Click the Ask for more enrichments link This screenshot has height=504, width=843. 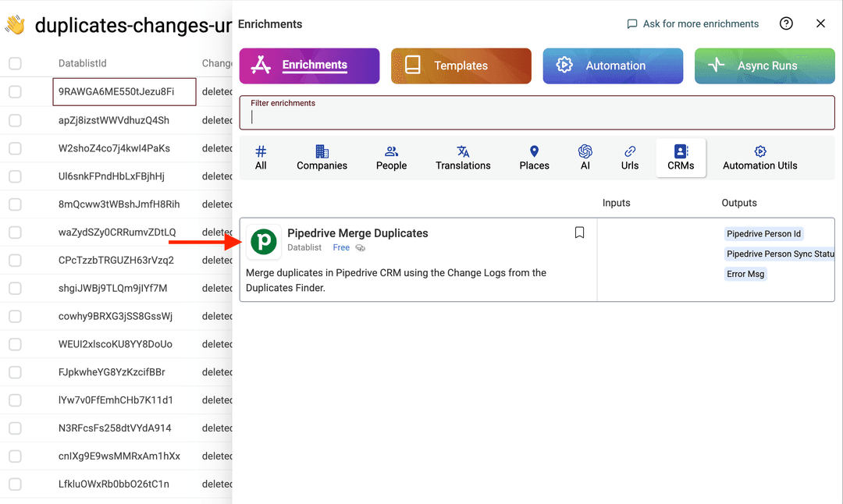[x=692, y=23]
